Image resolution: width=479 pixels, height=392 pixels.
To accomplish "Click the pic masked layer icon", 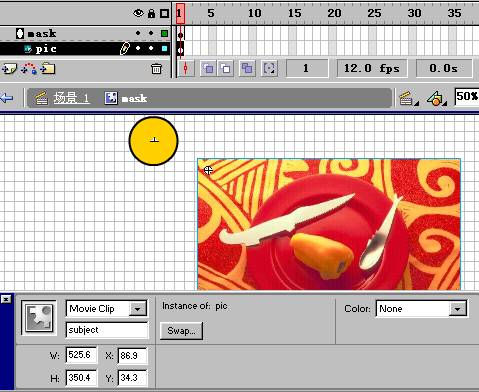I will (x=28, y=49).
